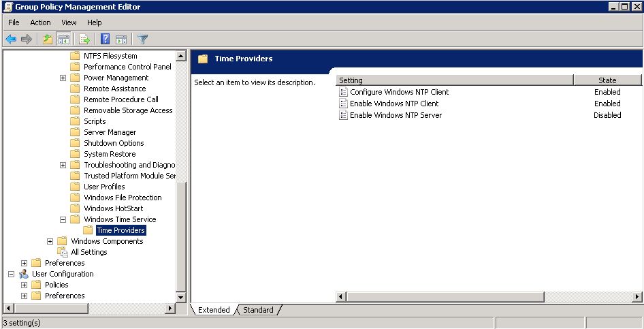Switch to the Standard tab

258,310
